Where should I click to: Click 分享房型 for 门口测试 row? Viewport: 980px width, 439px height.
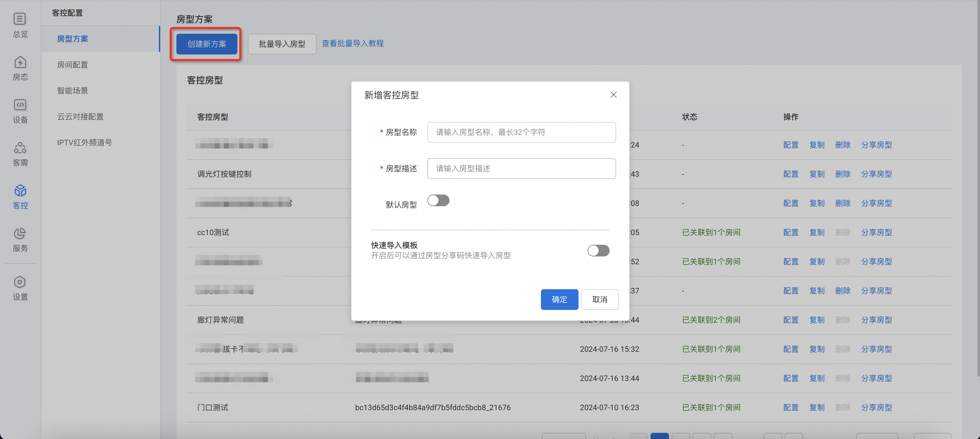click(876, 408)
